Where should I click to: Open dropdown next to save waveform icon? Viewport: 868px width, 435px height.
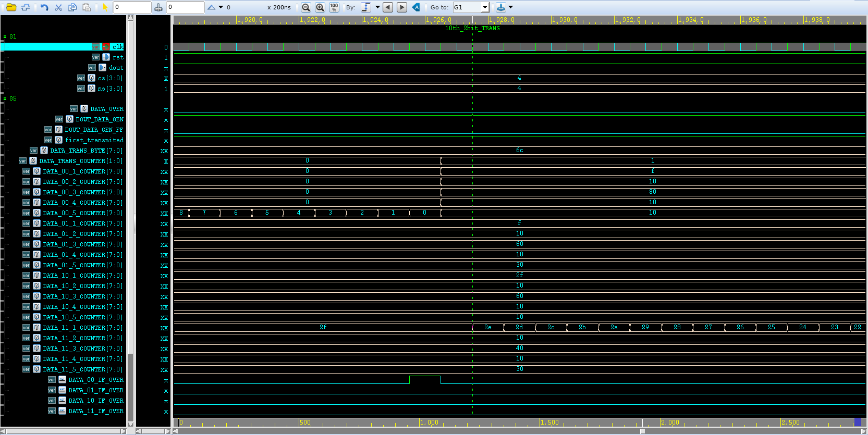coord(511,7)
